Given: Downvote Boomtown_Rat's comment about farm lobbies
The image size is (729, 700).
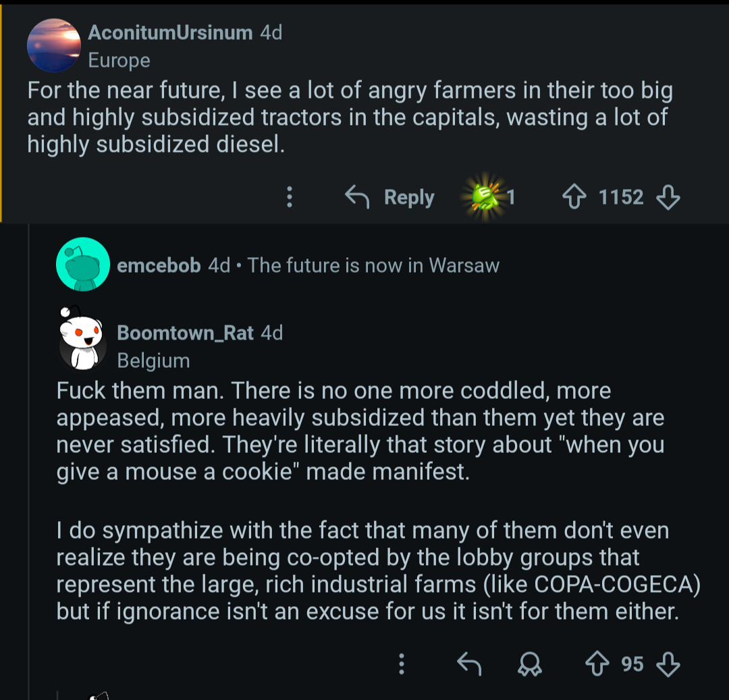Looking at the screenshot, I should (x=668, y=664).
